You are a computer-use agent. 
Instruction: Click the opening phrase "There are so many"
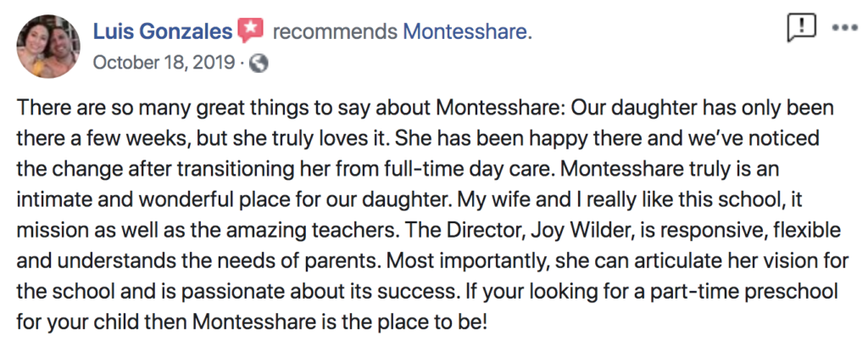(83, 109)
